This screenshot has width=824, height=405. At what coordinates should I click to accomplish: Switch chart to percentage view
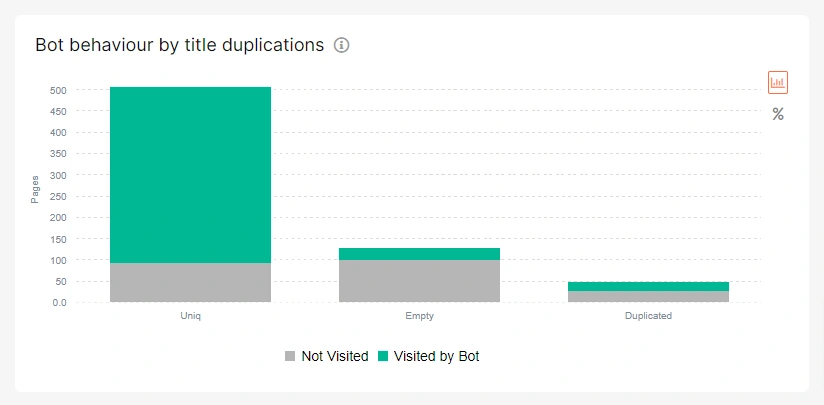pos(778,114)
